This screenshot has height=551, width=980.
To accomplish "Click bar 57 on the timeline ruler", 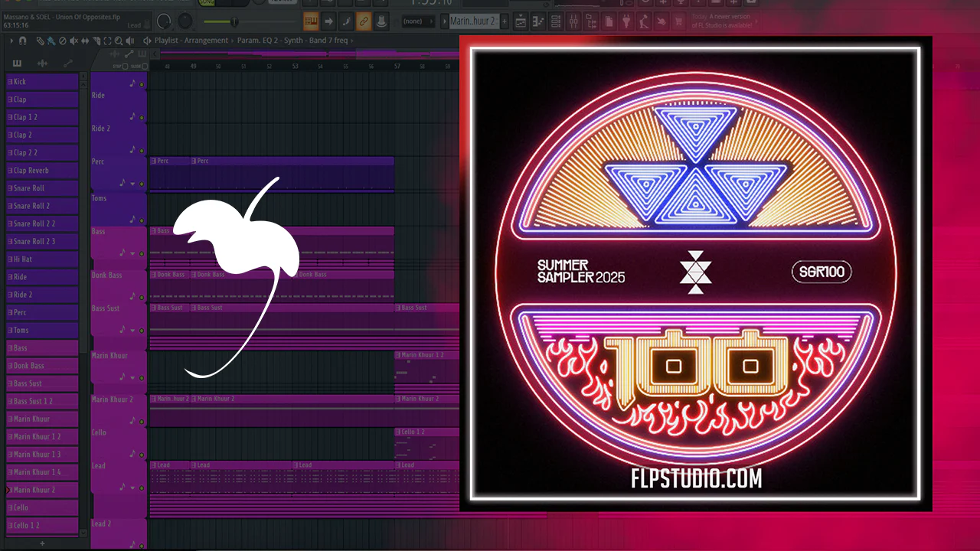I will tap(397, 67).
